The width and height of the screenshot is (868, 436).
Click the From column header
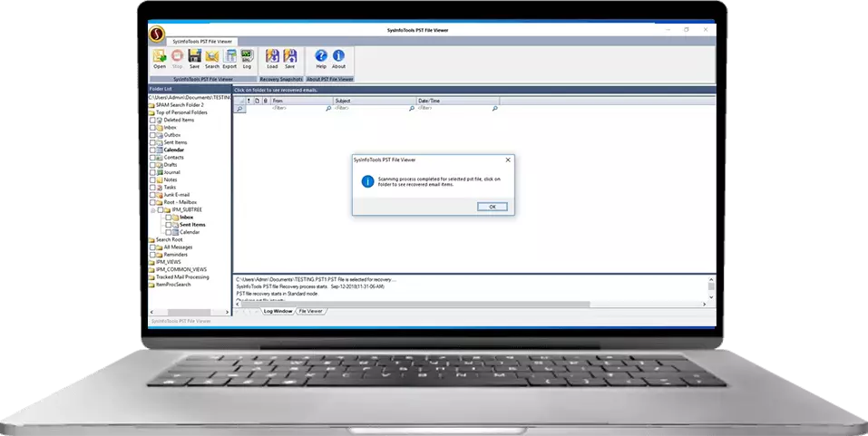(x=302, y=101)
